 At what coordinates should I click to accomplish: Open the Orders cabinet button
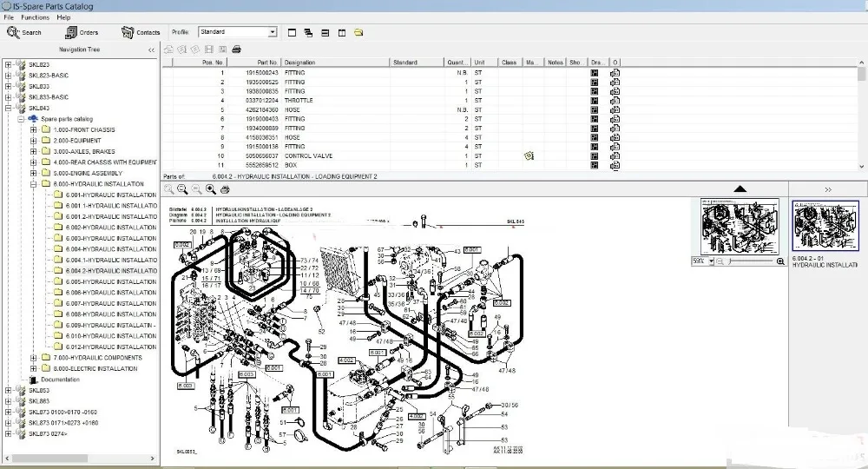click(x=82, y=32)
